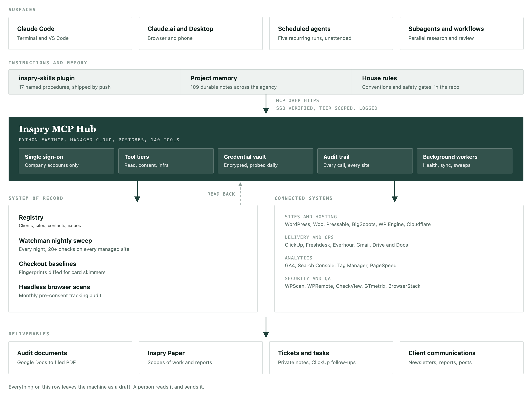Select the SSO verified, tier scoped label
The width and height of the screenshot is (532, 398).
[x=327, y=108]
